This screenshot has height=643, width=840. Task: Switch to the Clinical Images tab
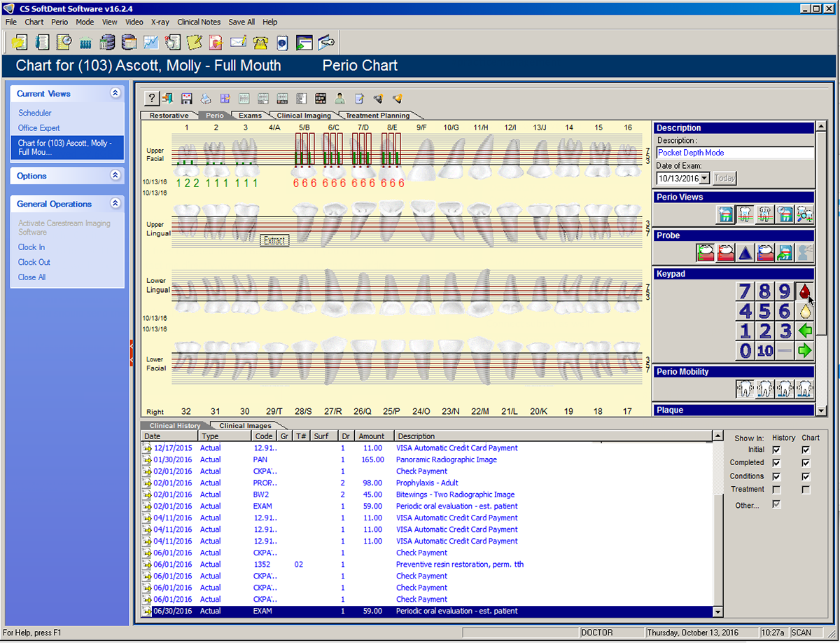click(x=244, y=426)
